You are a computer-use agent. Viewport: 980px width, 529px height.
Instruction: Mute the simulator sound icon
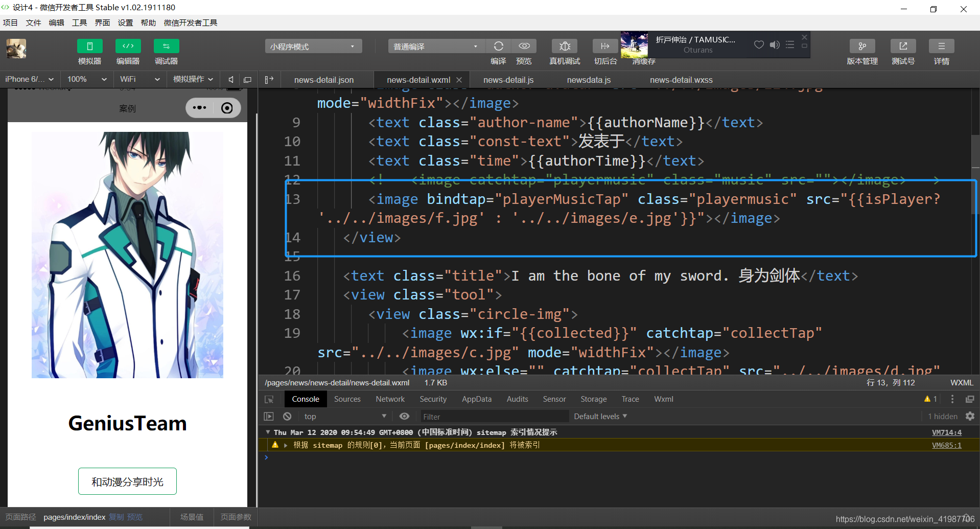coord(231,80)
